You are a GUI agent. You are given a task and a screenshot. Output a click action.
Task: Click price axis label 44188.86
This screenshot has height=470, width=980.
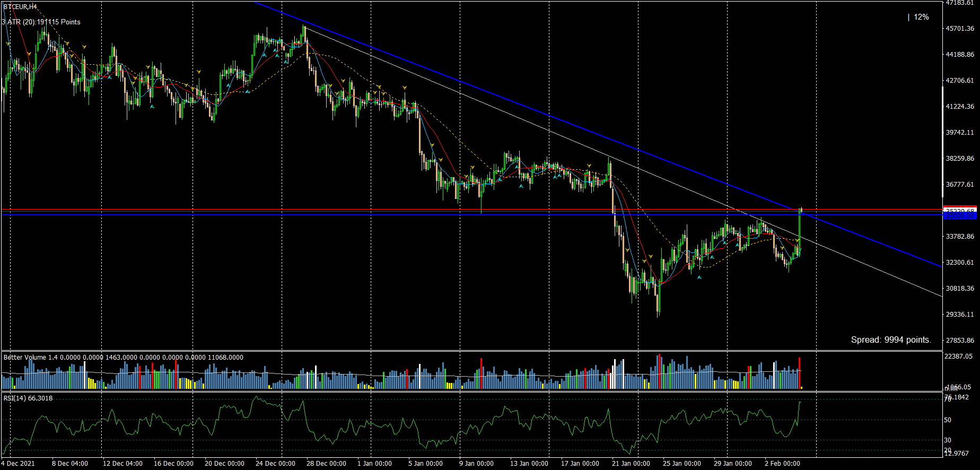[960, 55]
